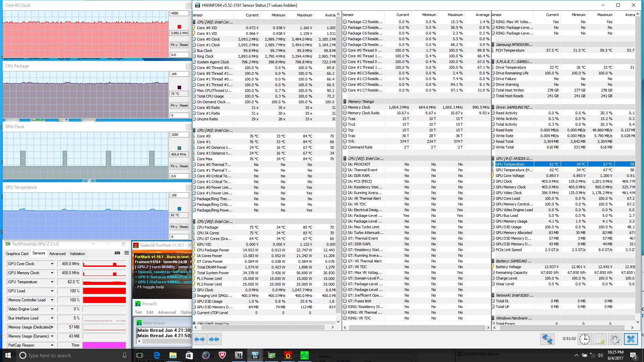Screen dimensions: 644x362
Task: Select Memory Clock Ratio sensor row
Action: [416, 113]
